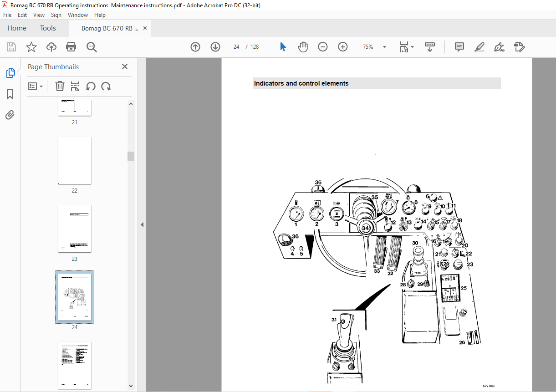Open the Sign menu
556x392 pixels.
[x=56, y=15]
